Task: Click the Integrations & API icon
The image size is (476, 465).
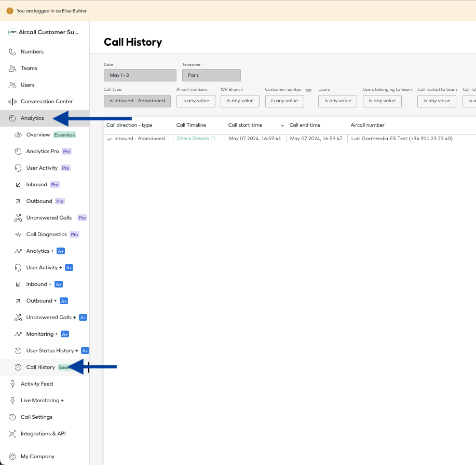Action: [x=12, y=434]
